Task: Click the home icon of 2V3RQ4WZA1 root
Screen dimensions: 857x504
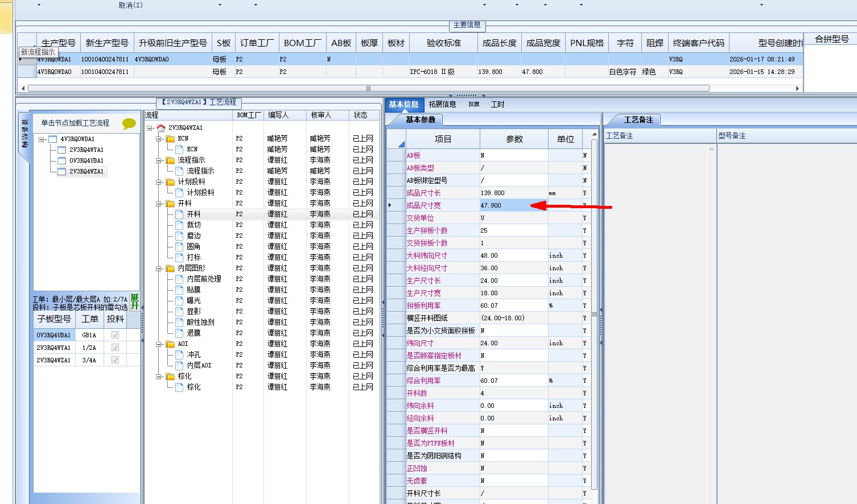Action: (161, 128)
